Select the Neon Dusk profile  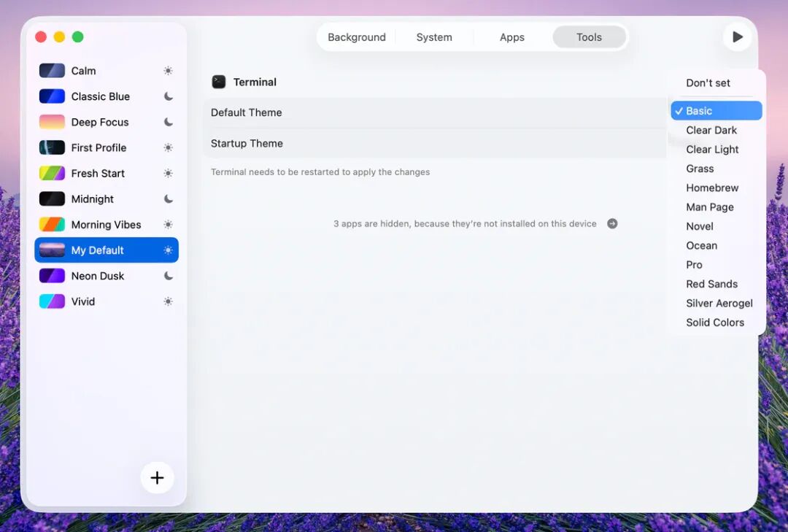tap(107, 276)
